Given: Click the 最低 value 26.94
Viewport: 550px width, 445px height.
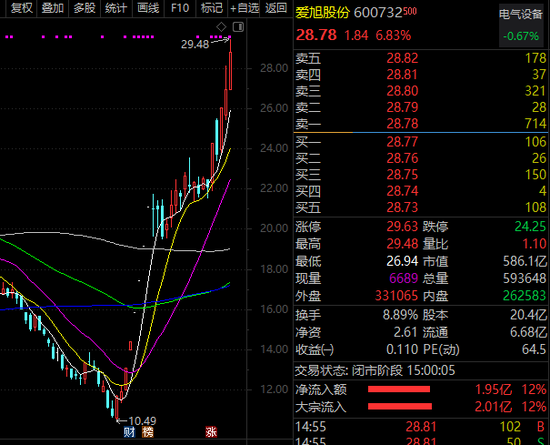Looking at the screenshot, I should pos(402,261).
